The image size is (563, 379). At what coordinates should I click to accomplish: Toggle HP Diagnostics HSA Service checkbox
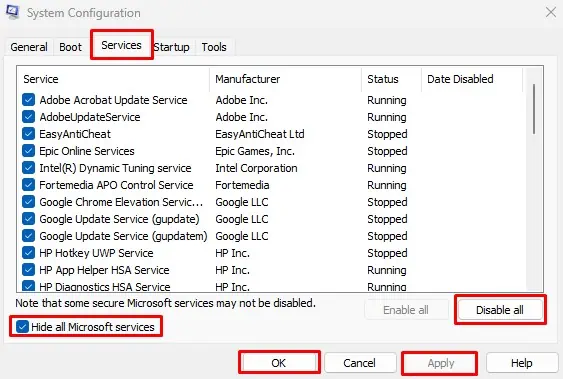tap(28, 286)
